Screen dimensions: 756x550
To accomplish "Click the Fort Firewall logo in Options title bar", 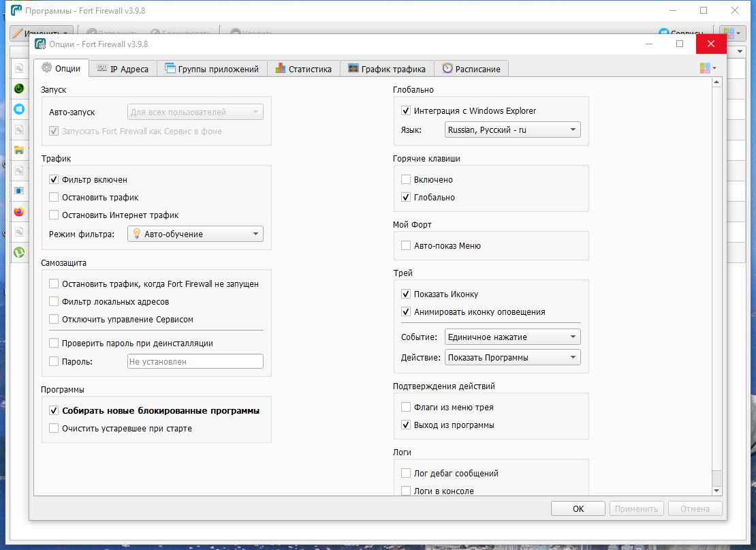I will (40, 44).
